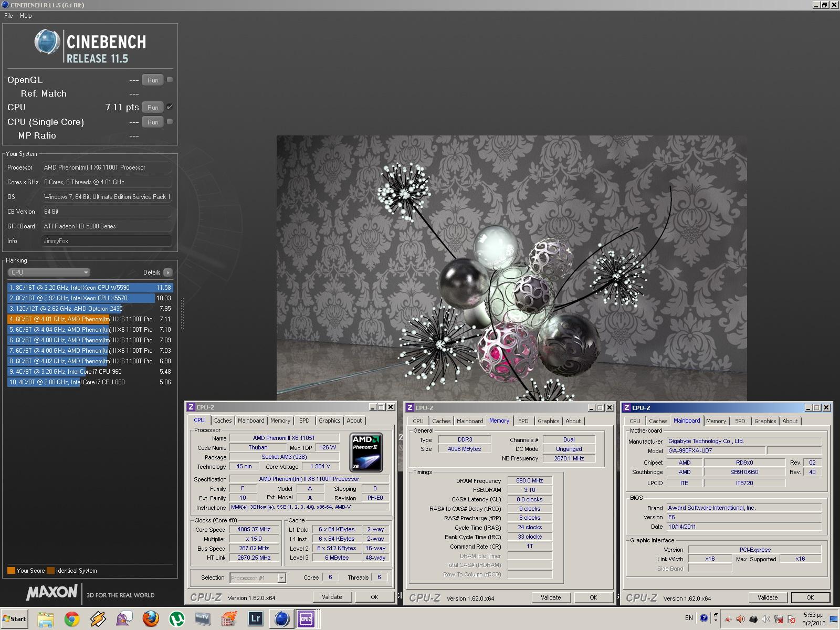The height and width of the screenshot is (630, 840).
Task: Open the Help menu
Action: pos(26,16)
